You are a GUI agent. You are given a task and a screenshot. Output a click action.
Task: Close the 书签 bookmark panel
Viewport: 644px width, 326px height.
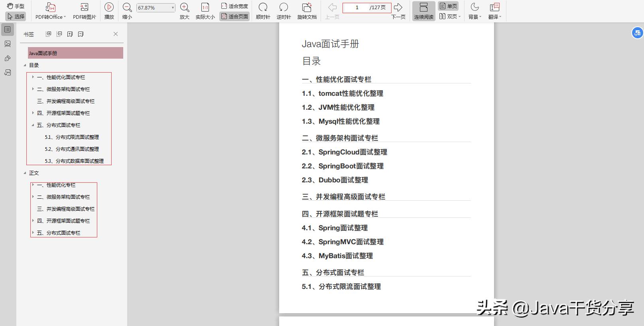pos(116,34)
